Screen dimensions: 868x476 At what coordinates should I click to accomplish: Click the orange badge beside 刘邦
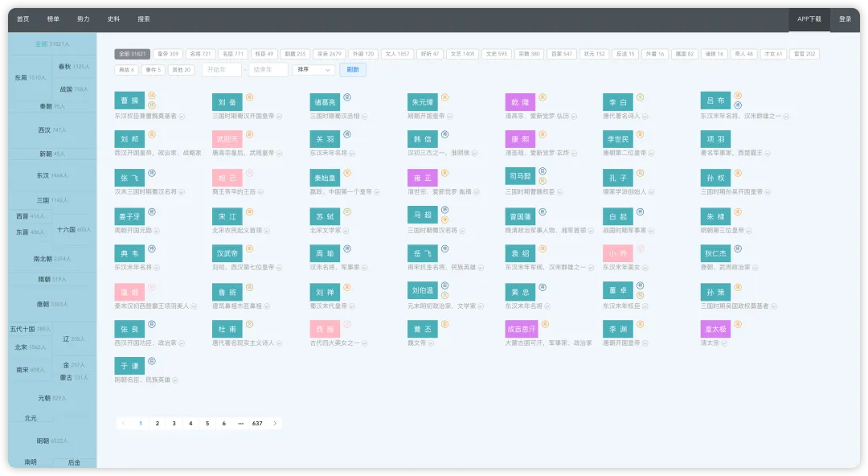point(152,134)
